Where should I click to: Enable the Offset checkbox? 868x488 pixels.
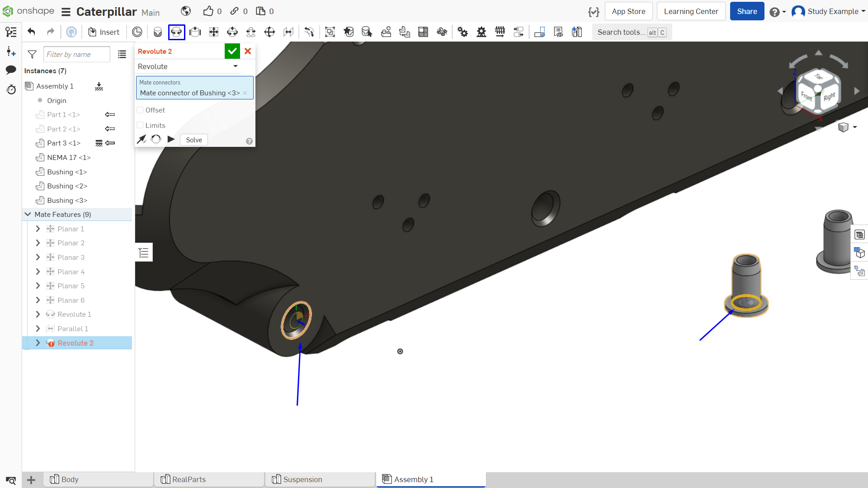tap(140, 110)
